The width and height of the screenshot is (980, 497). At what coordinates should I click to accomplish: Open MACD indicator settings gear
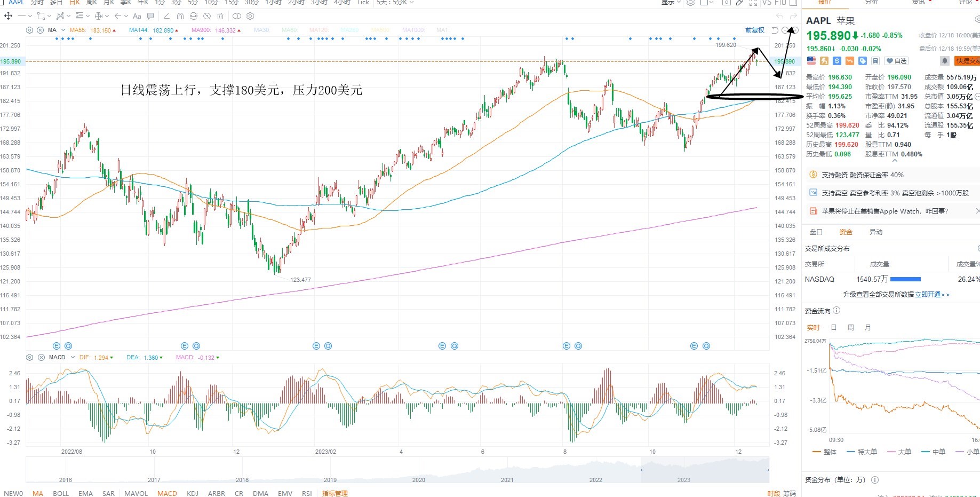pyautogui.click(x=30, y=357)
